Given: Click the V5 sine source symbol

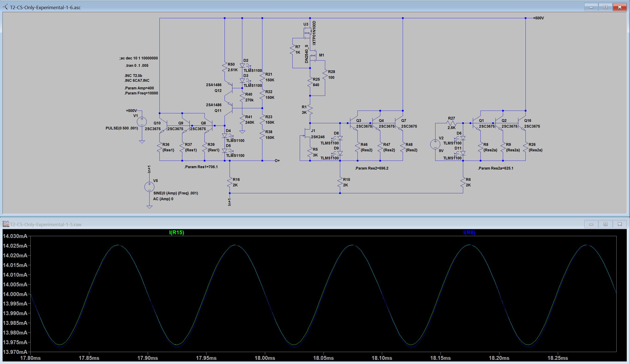Looking at the screenshot, I should 149,187.
